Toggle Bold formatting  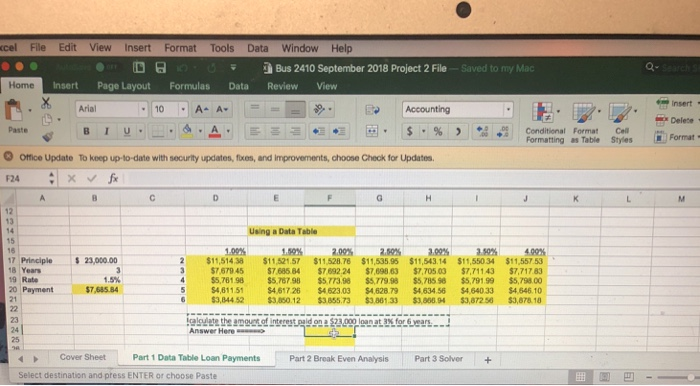(86, 131)
